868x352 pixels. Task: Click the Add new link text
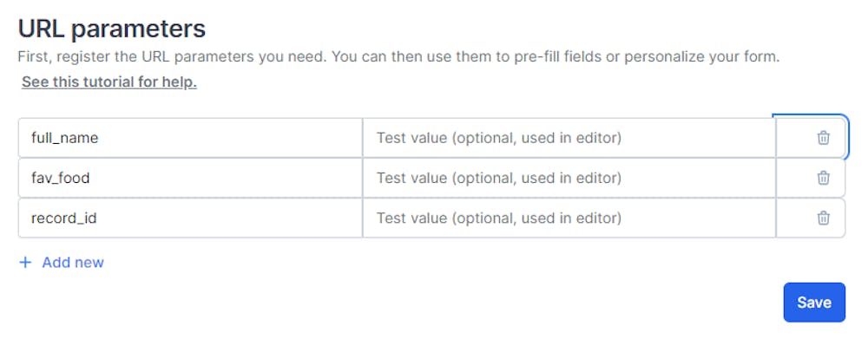pyautogui.click(x=73, y=262)
